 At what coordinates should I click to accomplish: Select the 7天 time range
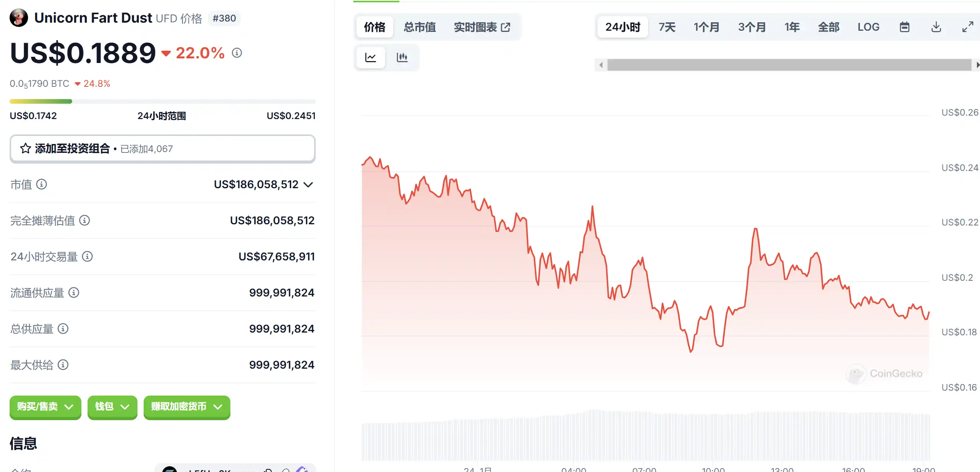click(x=667, y=27)
